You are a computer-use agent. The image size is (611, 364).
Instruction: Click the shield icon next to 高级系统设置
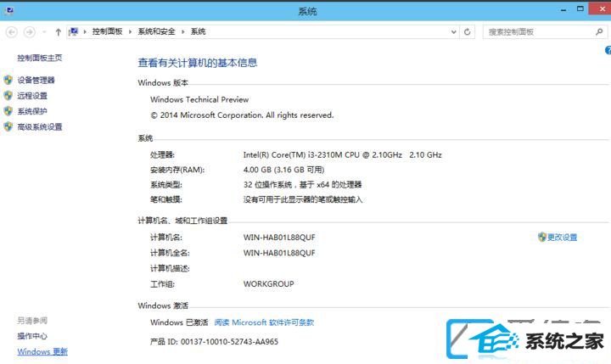(x=8, y=126)
